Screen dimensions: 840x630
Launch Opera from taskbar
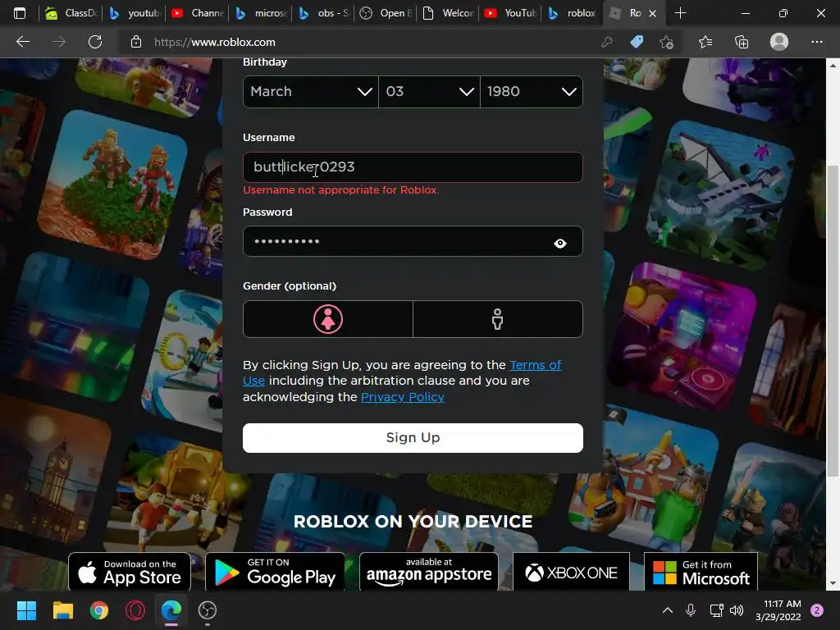click(135, 610)
